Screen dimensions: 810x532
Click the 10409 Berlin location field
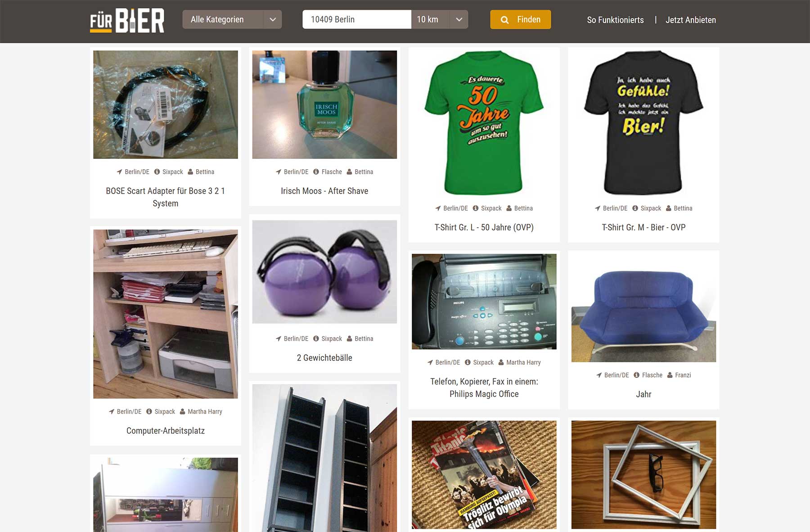pyautogui.click(x=357, y=19)
